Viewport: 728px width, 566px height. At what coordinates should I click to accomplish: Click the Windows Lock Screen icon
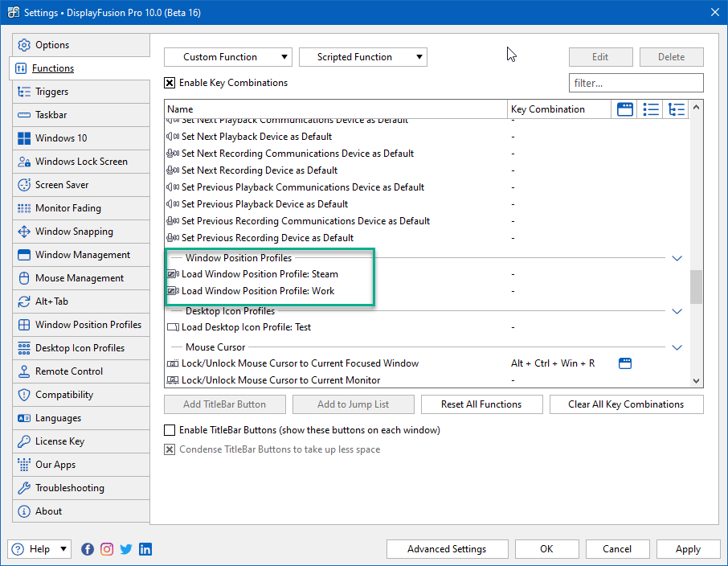[24, 162]
